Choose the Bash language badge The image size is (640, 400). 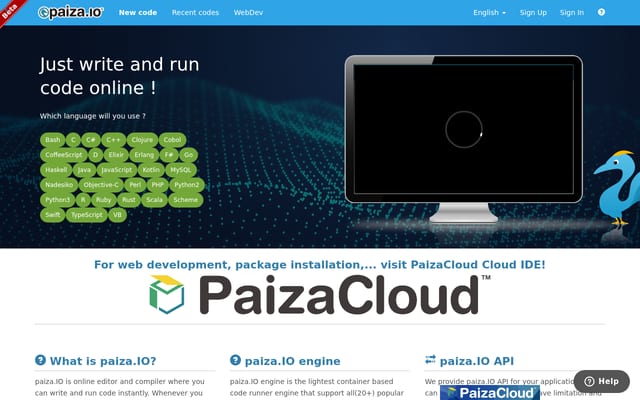pos(53,140)
